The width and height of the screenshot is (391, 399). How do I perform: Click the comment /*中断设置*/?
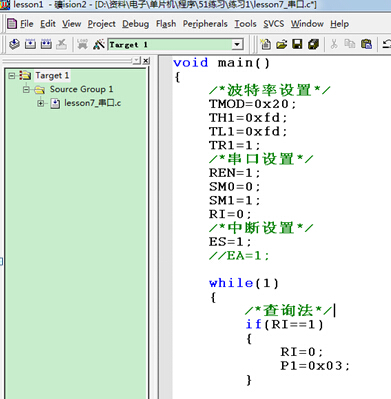[261, 228]
